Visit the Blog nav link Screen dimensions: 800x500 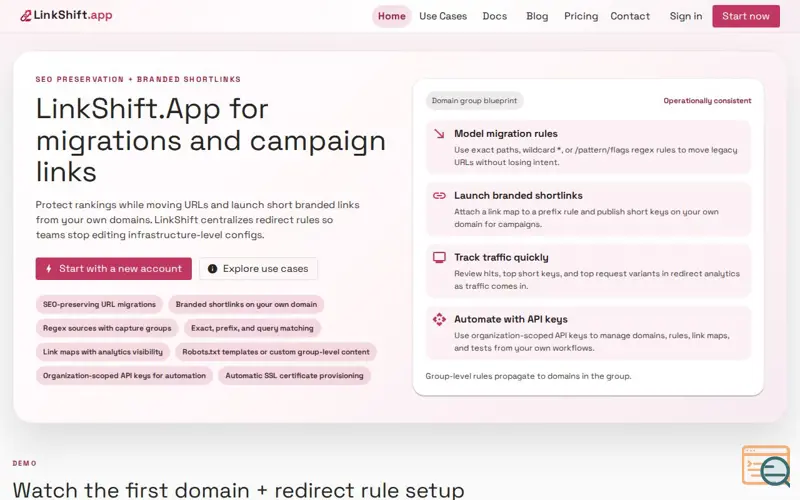537,16
